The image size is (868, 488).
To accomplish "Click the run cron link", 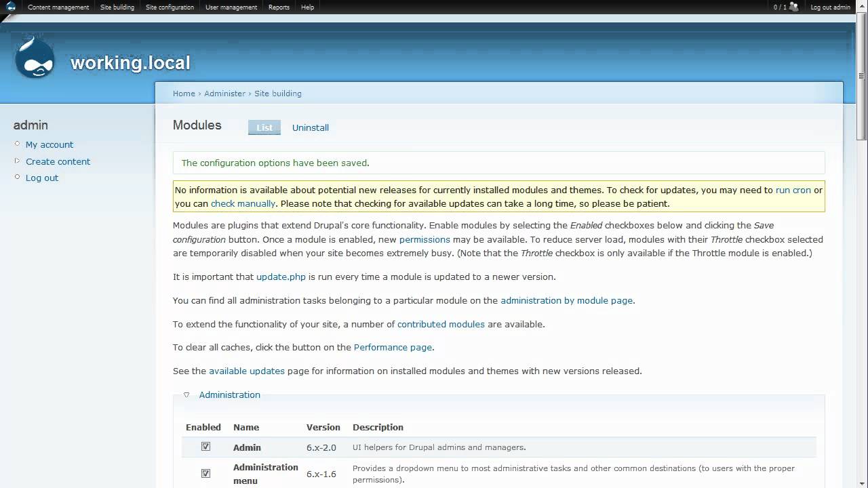I will [x=793, y=190].
